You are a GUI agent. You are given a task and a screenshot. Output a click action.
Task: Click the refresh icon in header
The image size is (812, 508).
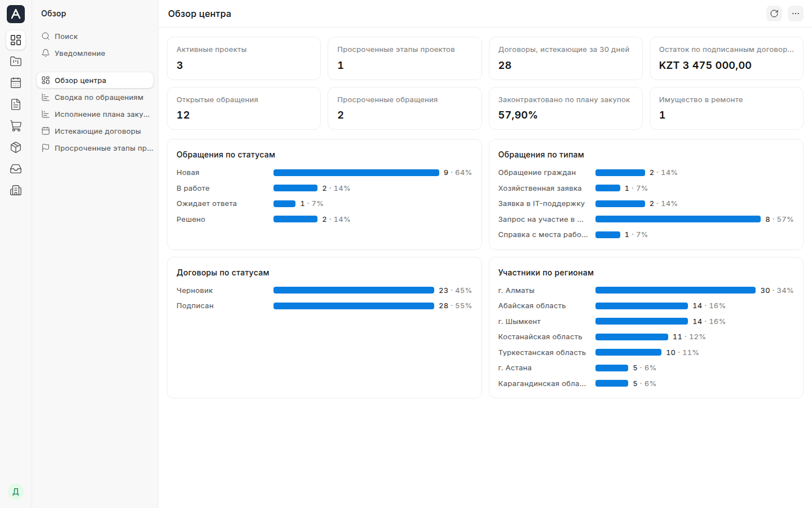coord(774,14)
